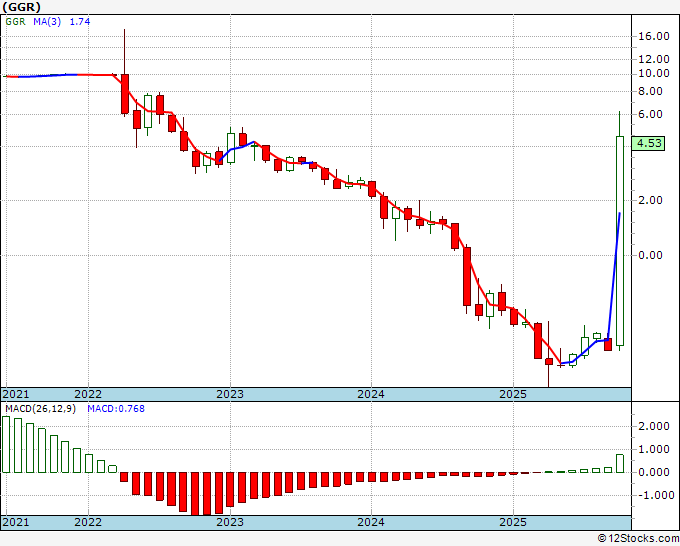Image resolution: width=680 pixels, height=546 pixels.
Task: Click 2022 on the price chart timeline
Action: click(x=88, y=394)
